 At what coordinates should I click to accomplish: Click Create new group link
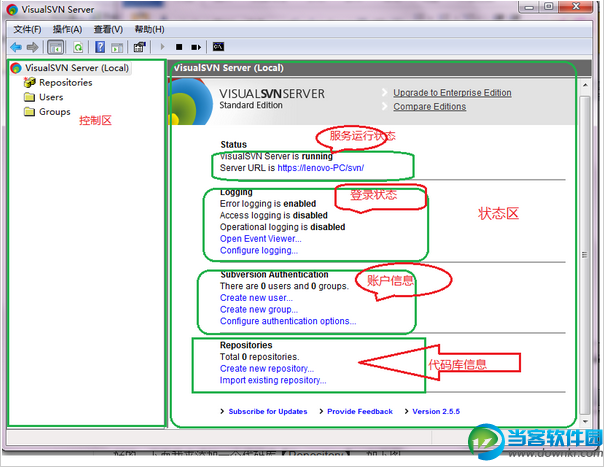click(259, 309)
